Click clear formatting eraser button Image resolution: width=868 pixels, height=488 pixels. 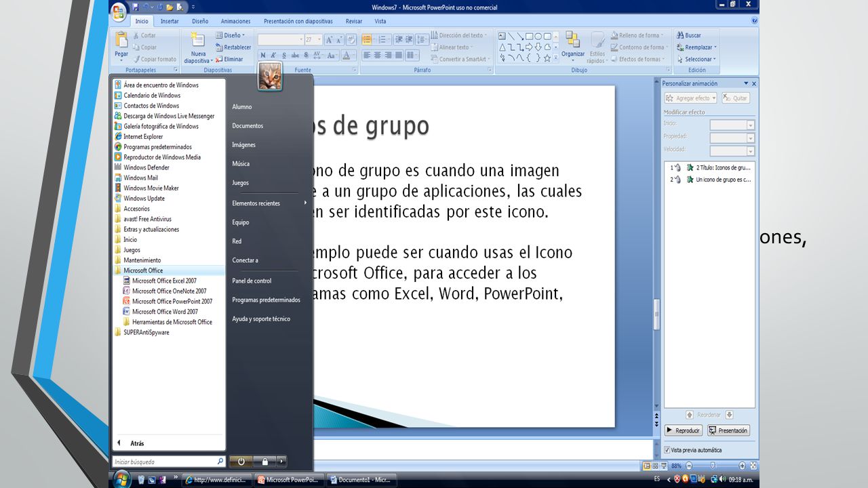point(351,40)
